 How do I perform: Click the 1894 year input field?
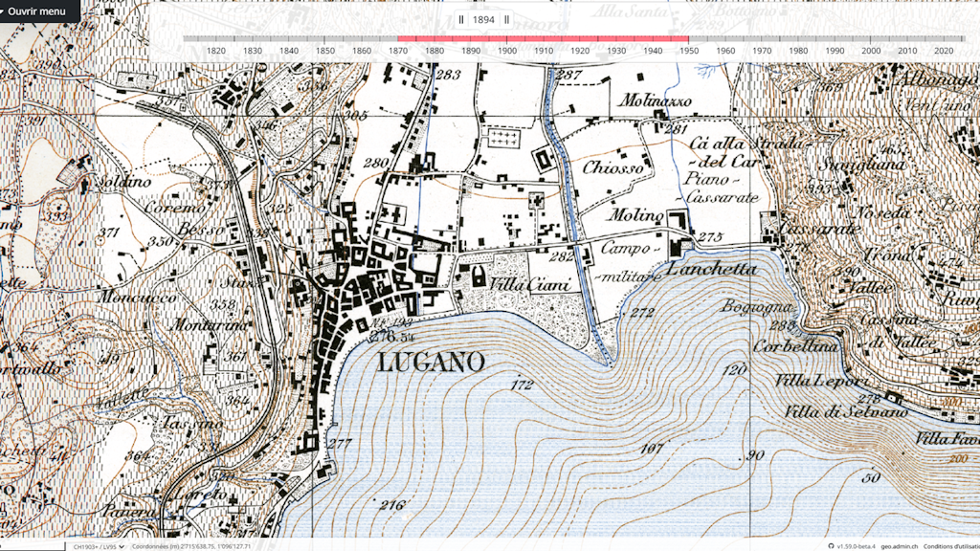click(483, 19)
